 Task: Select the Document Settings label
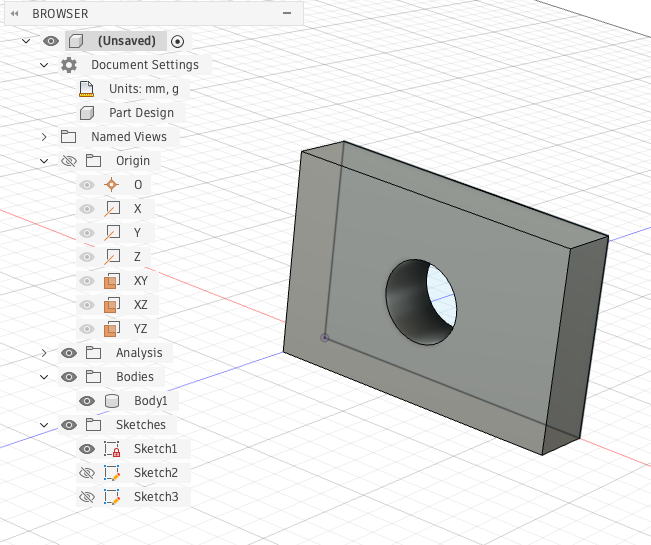[145, 65]
